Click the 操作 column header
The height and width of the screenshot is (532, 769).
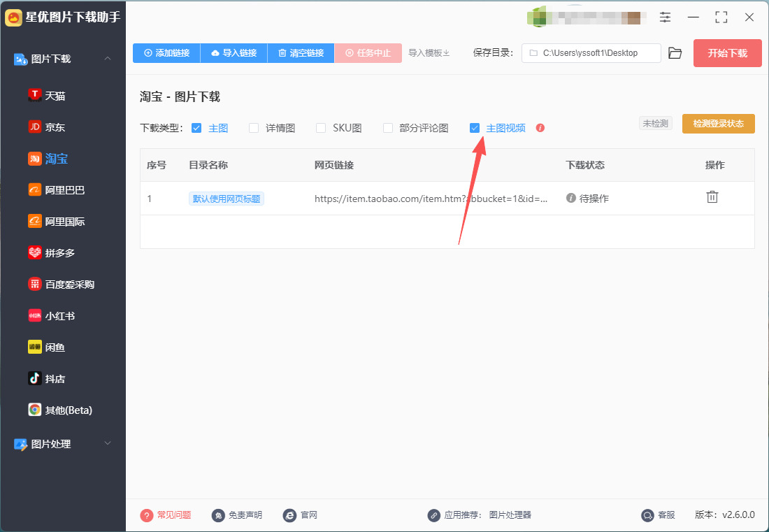(715, 165)
